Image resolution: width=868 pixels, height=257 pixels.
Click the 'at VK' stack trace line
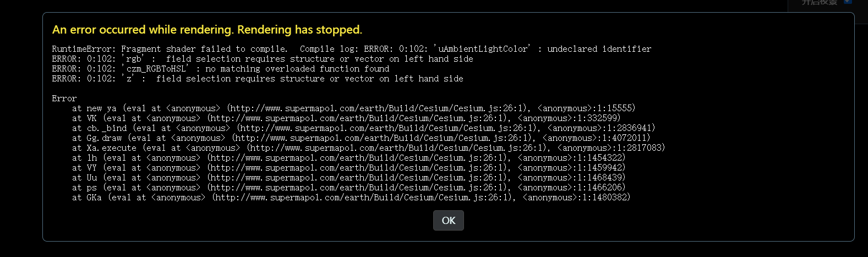coord(346,118)
